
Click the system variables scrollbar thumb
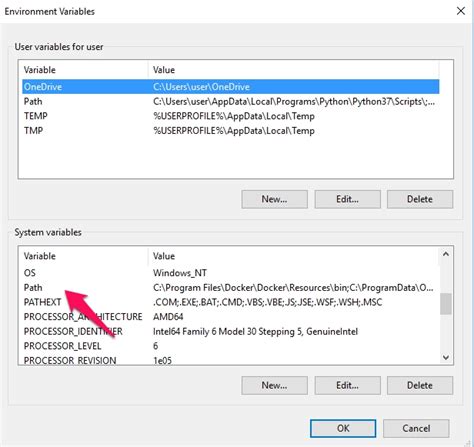[446, 304]
